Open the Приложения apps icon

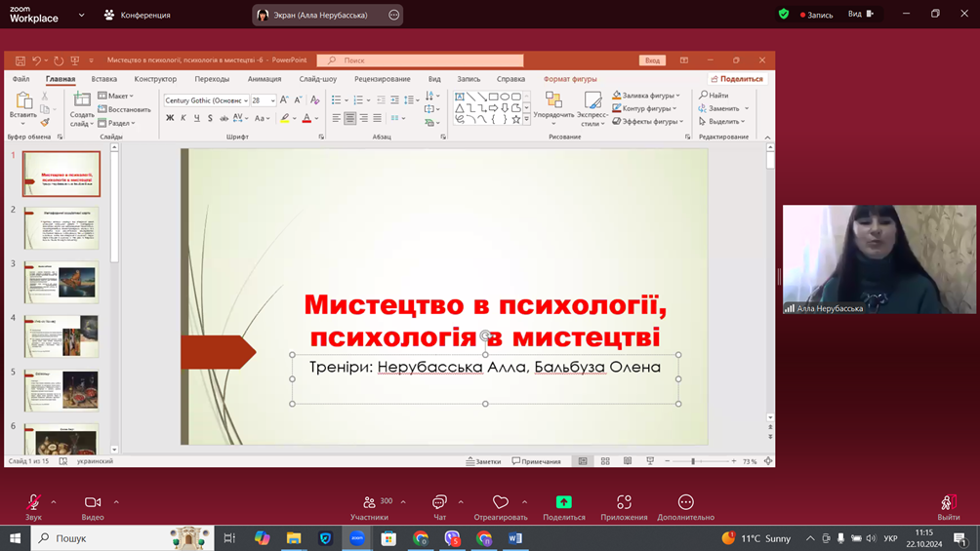624,502
